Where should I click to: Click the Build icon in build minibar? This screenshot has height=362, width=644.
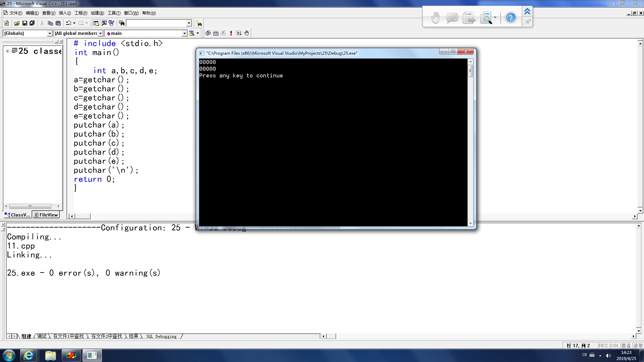coord(216,33)
